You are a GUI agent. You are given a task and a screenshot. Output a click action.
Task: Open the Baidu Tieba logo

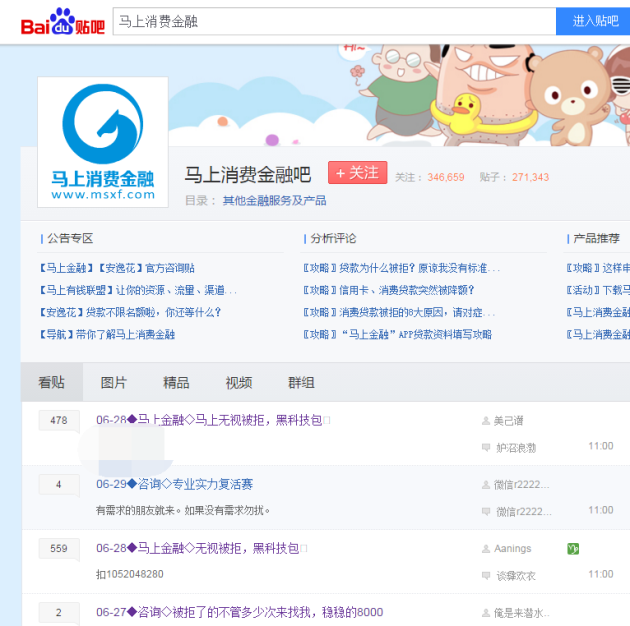tap(63, 22)
